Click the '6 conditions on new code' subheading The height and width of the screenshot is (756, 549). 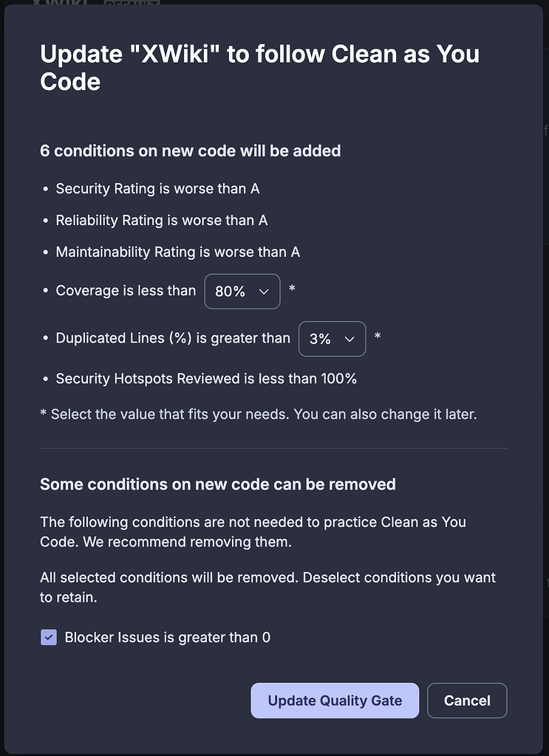tap(190, 151)
